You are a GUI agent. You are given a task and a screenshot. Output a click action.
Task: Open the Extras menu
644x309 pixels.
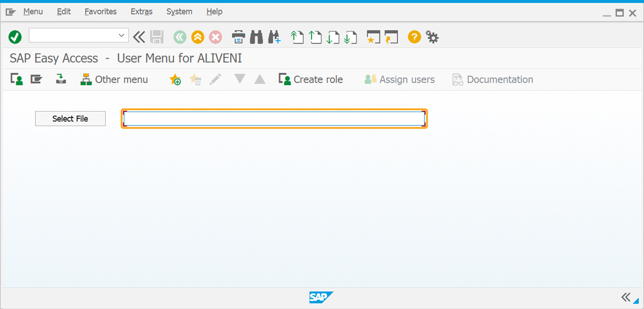[142, 11]
